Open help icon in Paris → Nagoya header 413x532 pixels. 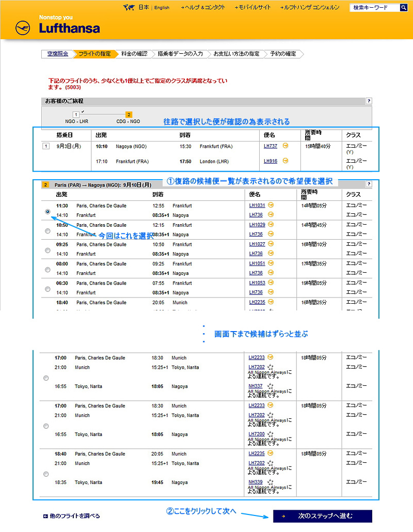[x=369, y=184]
